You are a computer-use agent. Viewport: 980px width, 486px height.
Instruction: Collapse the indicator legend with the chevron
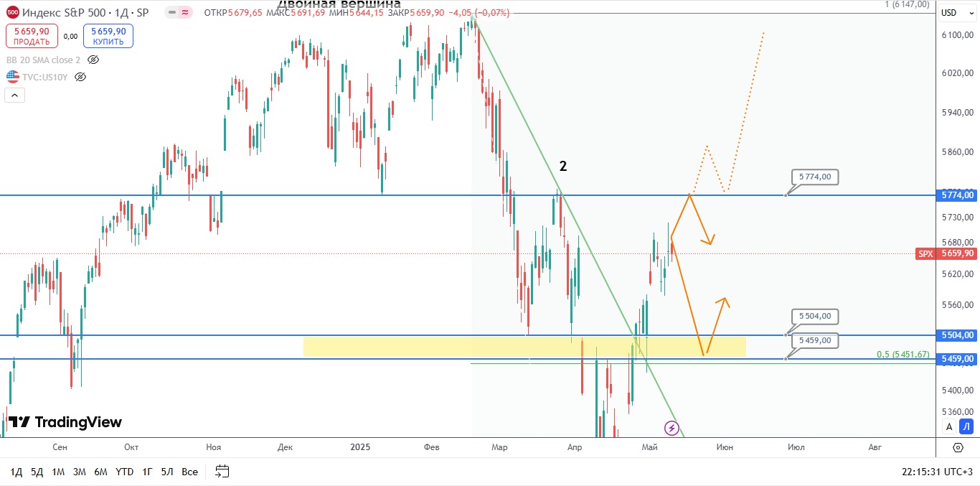15,95
